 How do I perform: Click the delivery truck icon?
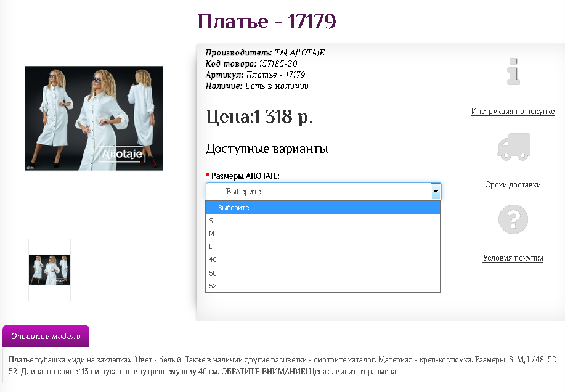click(514, 146)
